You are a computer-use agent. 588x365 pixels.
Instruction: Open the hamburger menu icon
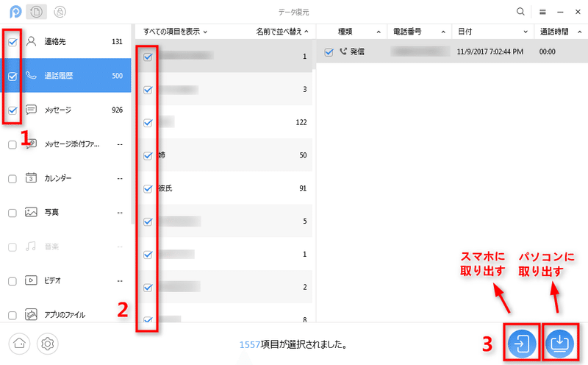click(x=542, y=12)
